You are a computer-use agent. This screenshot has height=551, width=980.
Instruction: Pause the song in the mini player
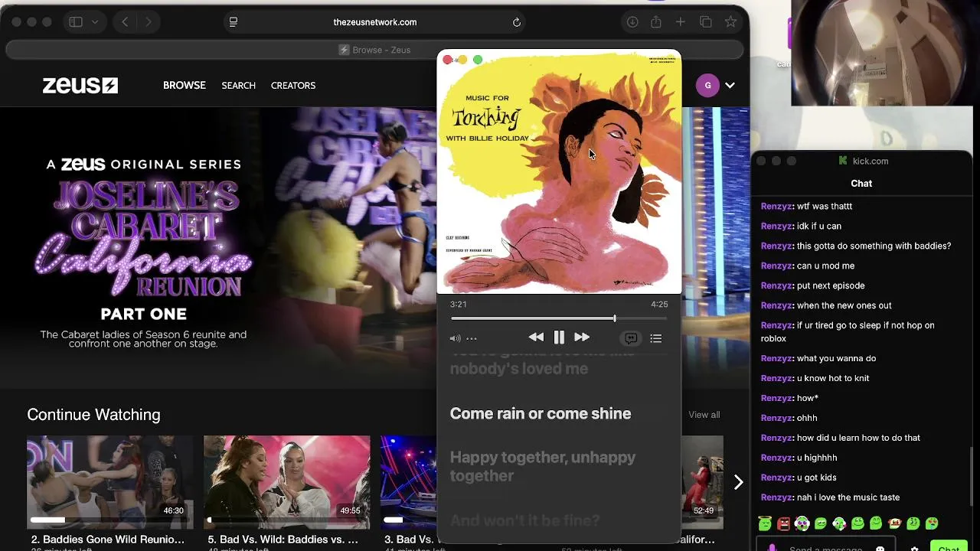click(559, 337)
